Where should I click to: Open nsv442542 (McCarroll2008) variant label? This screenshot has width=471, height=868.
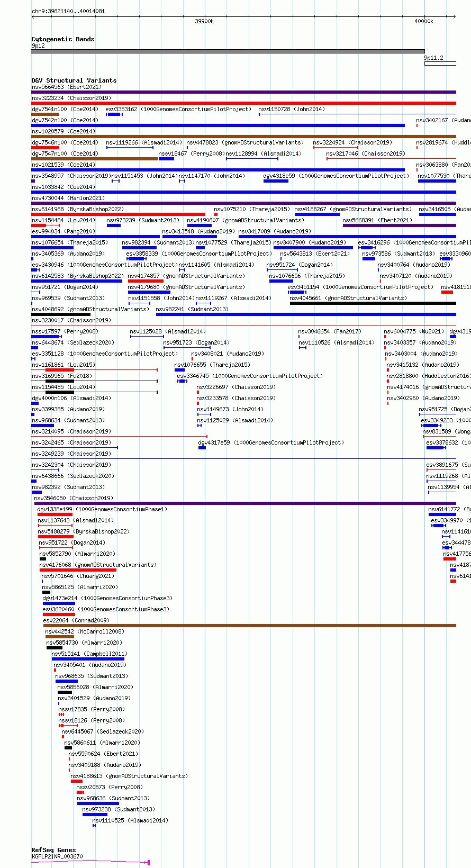point(85,631)
